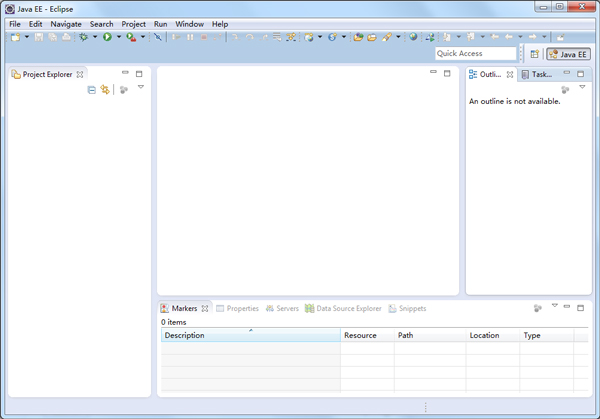
Task: Maximize the Project Explorer view
Action: click(x=139, y=73)
